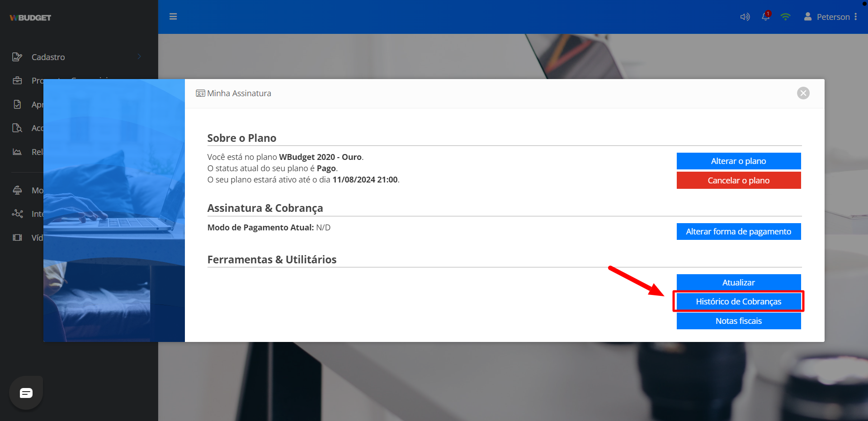Click the Cadastro pencil icon
The height and width of the screenshot is (421, 868).
click(x=17, y=57)
